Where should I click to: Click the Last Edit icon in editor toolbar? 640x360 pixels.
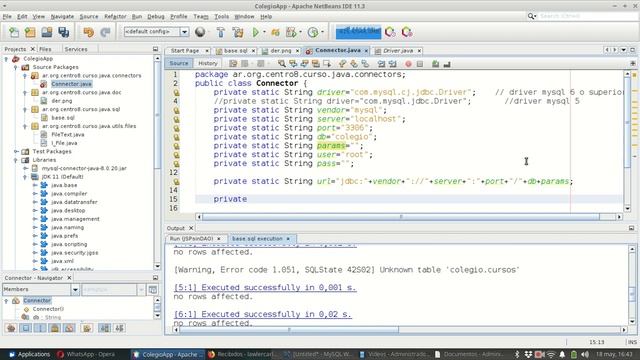(233, 64)
